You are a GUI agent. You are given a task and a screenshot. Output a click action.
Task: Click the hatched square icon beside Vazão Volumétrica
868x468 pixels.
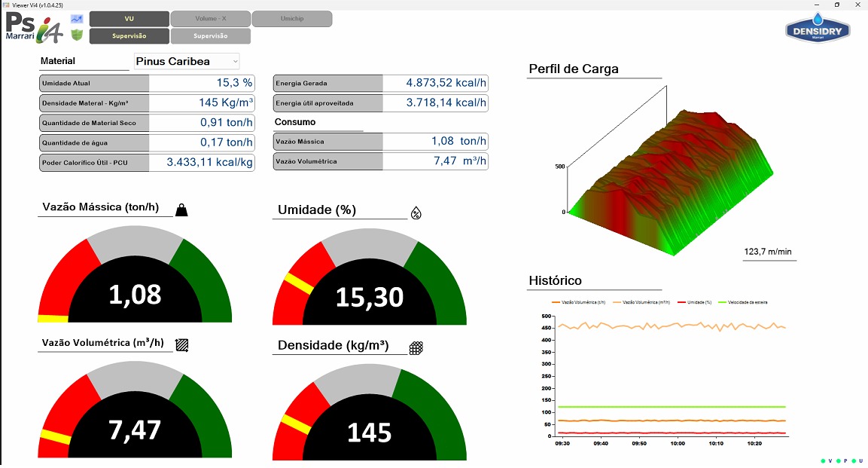click(181, 346)
